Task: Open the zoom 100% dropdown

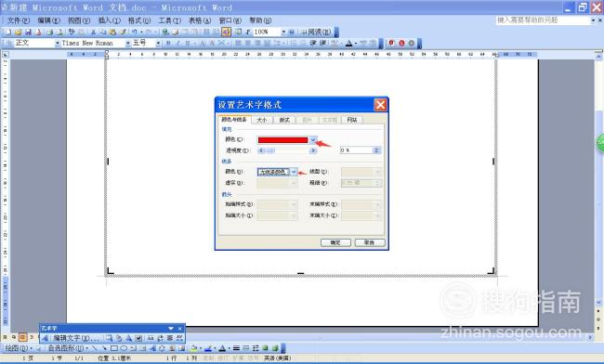Action: click(x=283, y=32)
